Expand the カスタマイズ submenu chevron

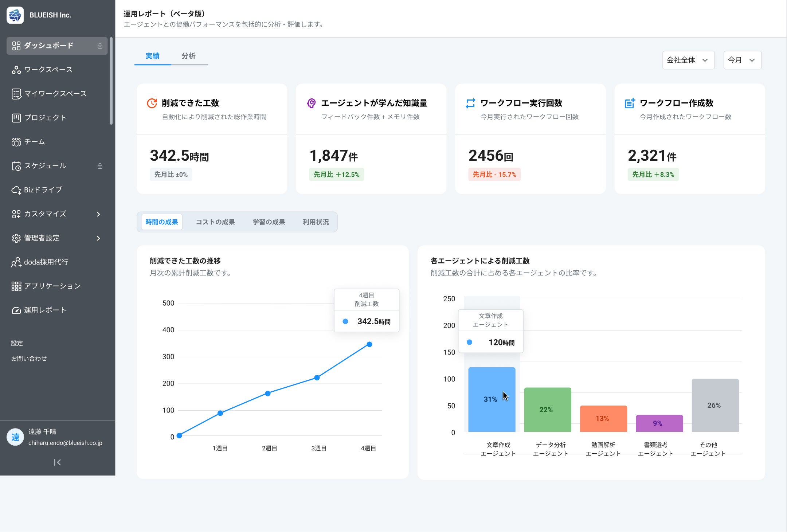(98, 214)
